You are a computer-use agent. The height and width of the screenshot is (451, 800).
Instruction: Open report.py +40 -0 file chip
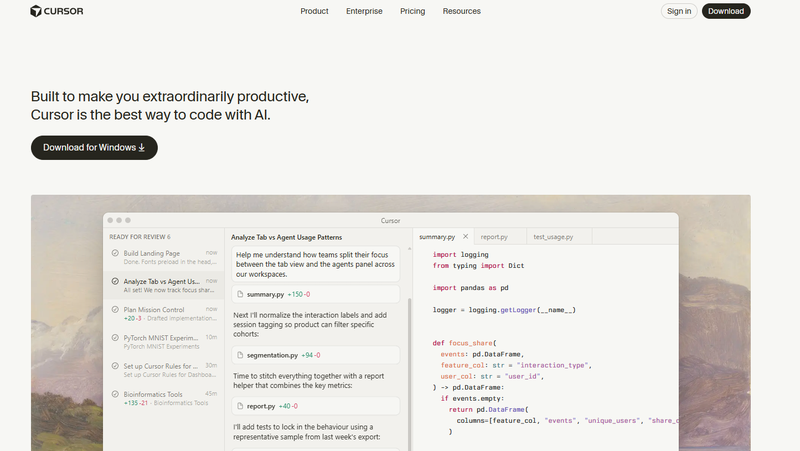point(315,406)
